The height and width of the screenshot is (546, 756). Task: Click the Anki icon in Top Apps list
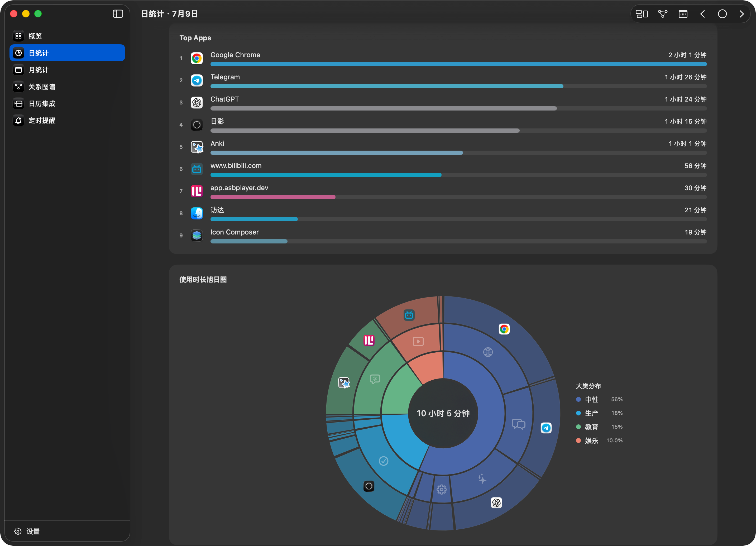point(197,147)
